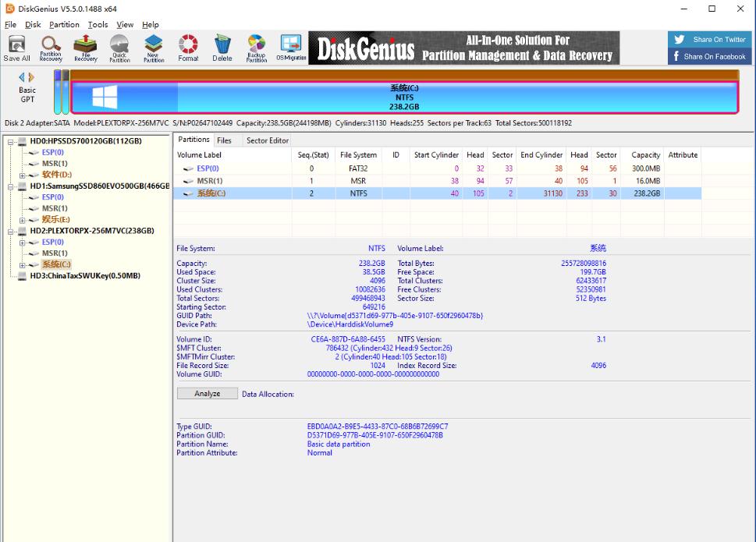
Task: Open the Tools menu
Action: click(x=98, y=24)
